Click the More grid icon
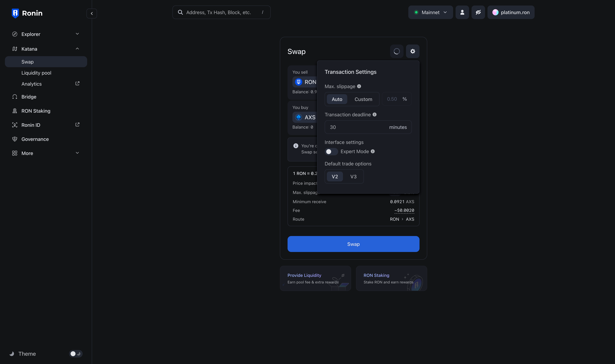This screenshot has width=615, height=364. (x=15, y=153)
